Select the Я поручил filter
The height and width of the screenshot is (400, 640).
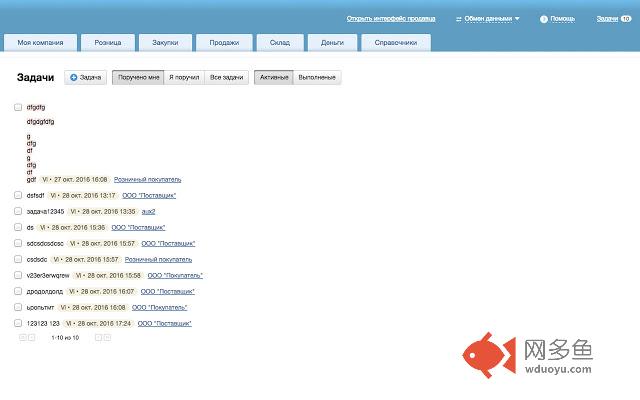pyautogui.click(x=184, y=78)
